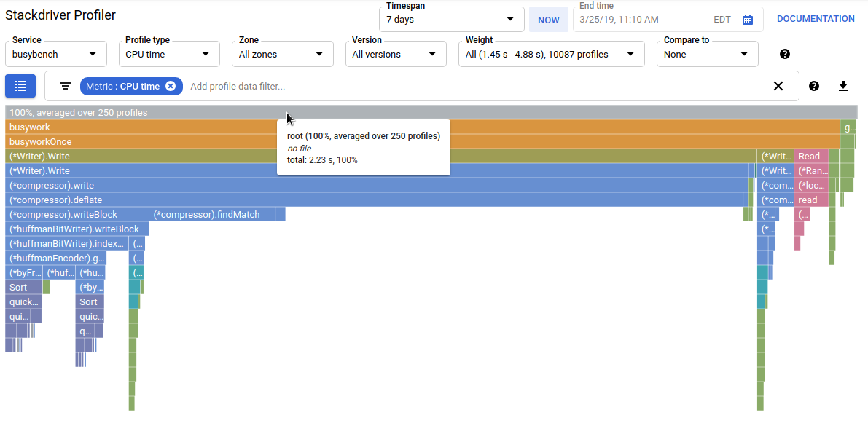Click the focus list view icon button
Screen dimensions: 868x426
(x=20, y=86)
